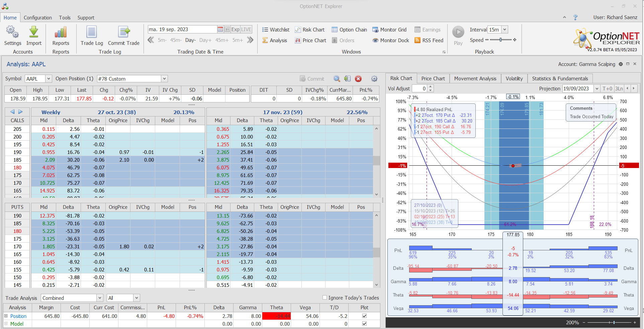Move projection to the previous date arrow

627,88
